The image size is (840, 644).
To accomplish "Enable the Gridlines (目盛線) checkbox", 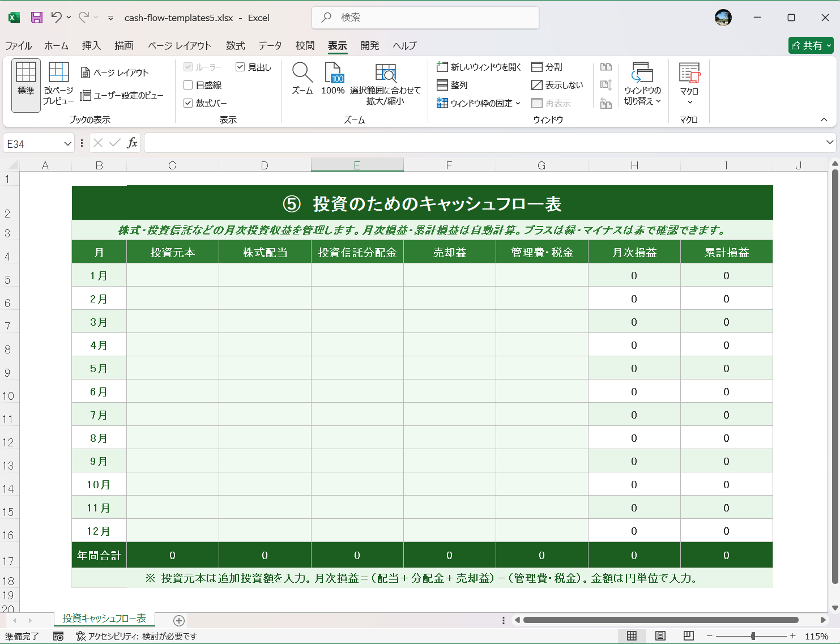I will [188, 85].
